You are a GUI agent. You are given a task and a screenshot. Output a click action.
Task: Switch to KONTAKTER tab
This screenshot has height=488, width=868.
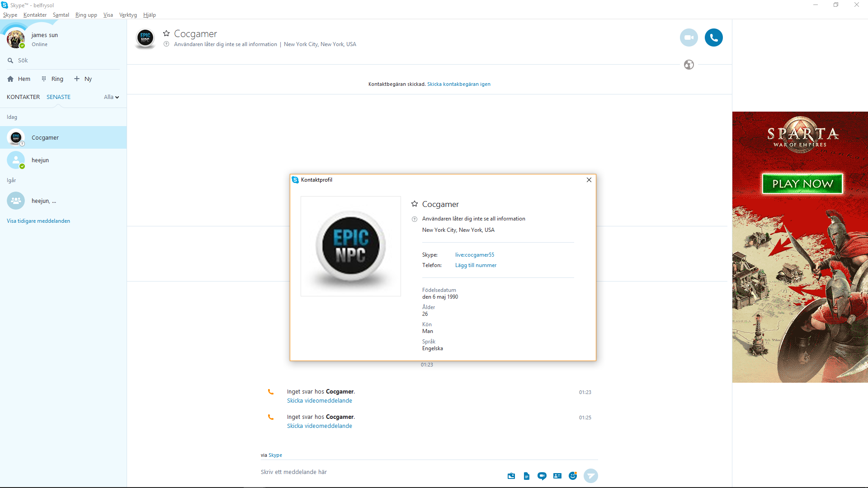pos(23,97)
